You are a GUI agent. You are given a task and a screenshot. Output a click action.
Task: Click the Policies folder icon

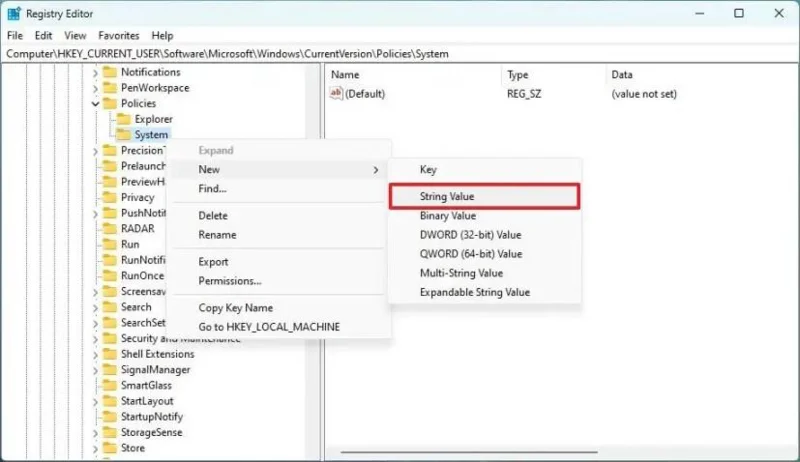110,104
